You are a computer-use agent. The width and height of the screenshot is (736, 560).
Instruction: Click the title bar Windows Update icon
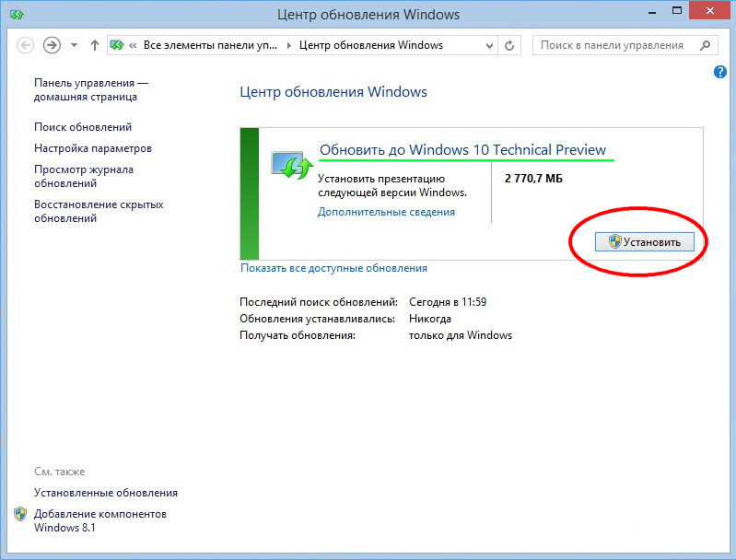tap(17, 15)
